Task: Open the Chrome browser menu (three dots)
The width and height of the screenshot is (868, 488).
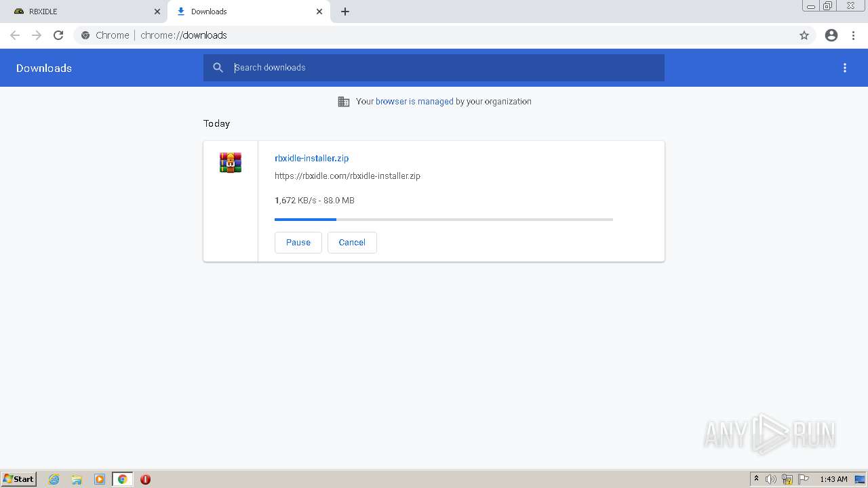Action: 853,35
